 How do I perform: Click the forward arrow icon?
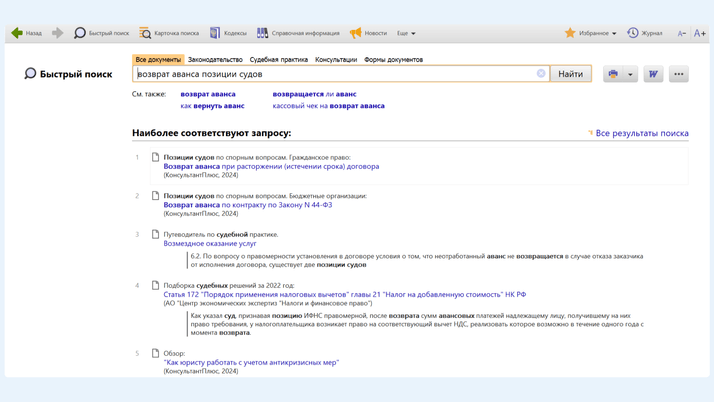(57, 33)
